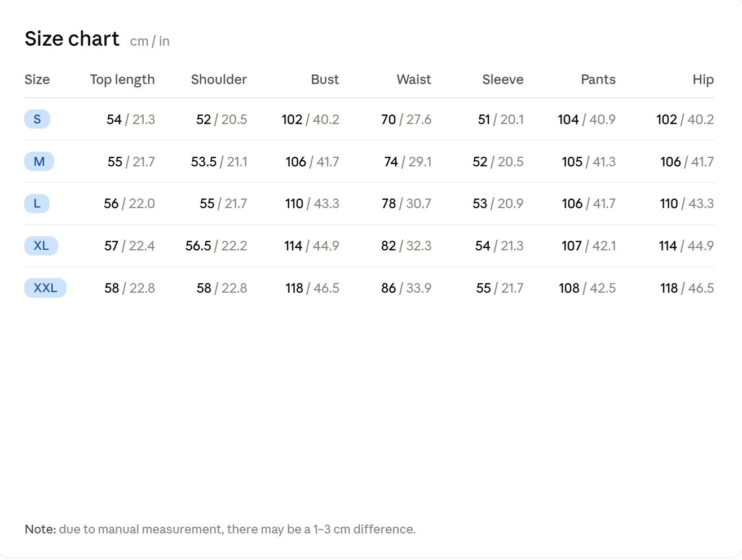Click the Size column header
The image size is (742, 560).
click(37, 80)
